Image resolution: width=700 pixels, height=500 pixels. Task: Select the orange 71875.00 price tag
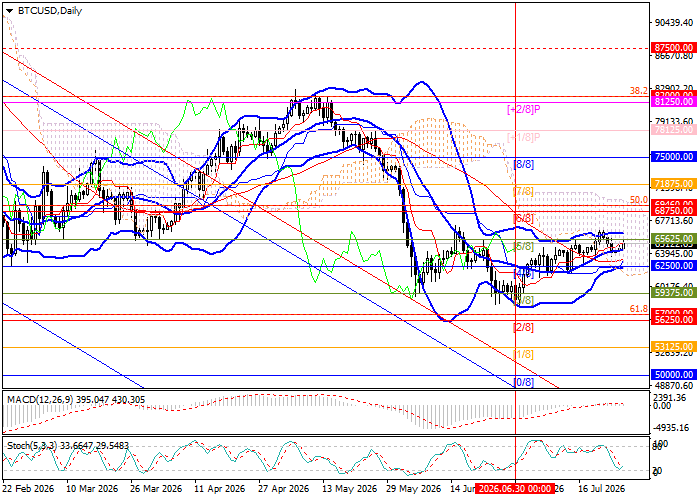(x=674, y=183)
